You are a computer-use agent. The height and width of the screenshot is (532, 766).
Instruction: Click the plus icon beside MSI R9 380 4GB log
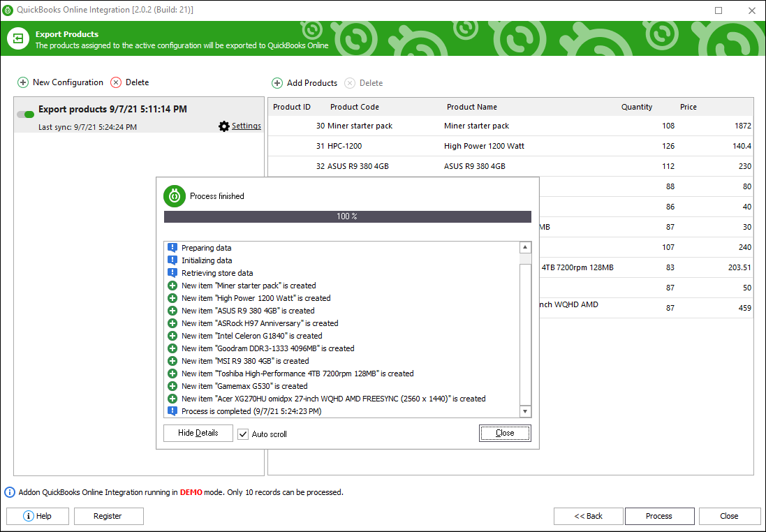pos(172,361)
